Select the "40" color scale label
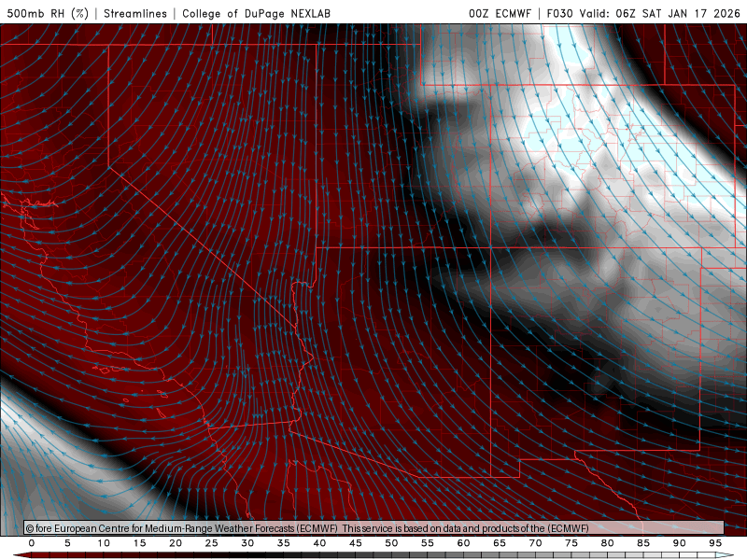The width and height of the screenshot is (747, 560). click(319, 543)
